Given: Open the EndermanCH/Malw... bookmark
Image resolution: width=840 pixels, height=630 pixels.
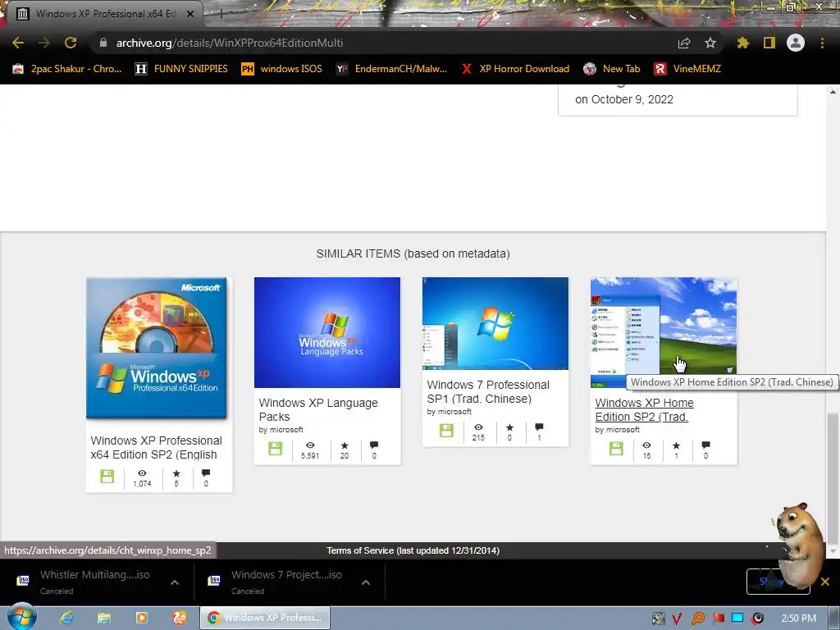Looking at the screenshot, I should [x=391, y=69].
